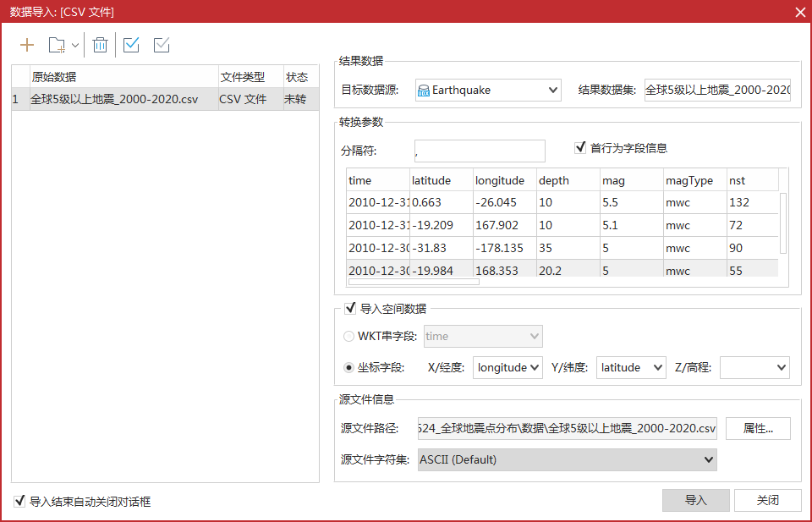Image resolution: width=812 pixels, height=522 pixels.
Task: Click the 72 nst cell
Action: point(753,225)
